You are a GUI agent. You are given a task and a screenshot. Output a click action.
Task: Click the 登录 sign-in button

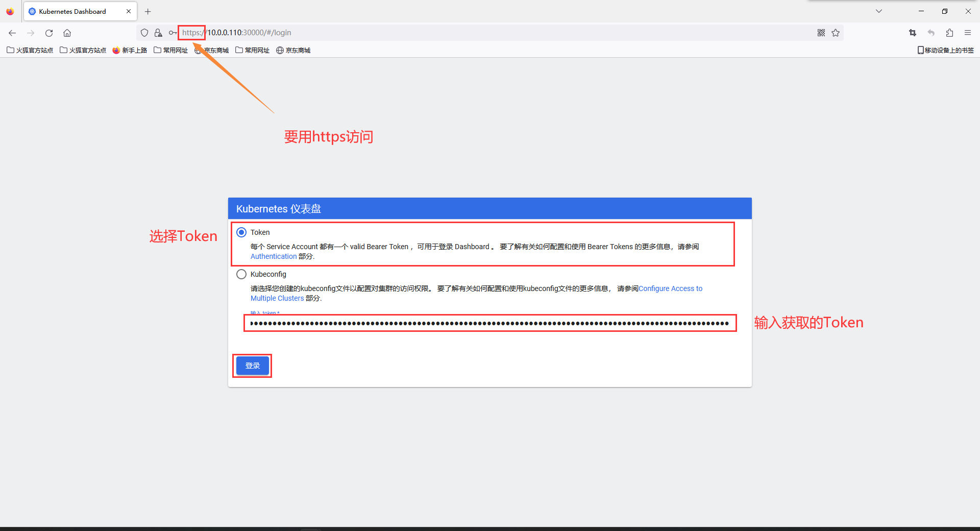pos(253,366)
